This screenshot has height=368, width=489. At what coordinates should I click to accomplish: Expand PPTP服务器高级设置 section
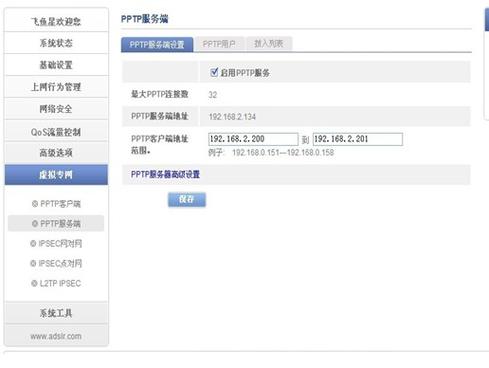point(165,174)
